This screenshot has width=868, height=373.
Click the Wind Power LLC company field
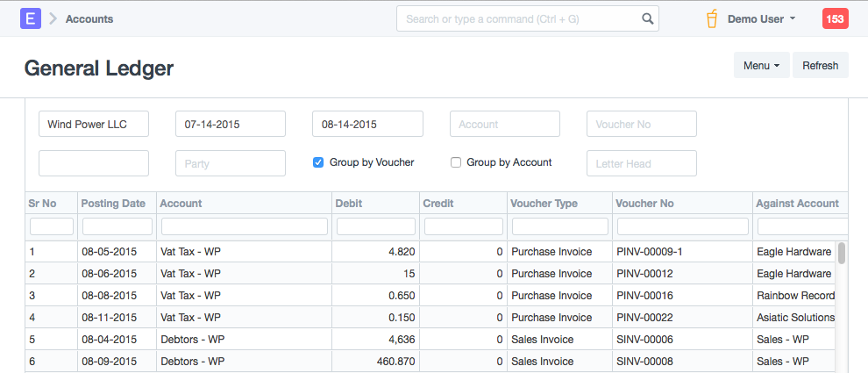[94, 124]
